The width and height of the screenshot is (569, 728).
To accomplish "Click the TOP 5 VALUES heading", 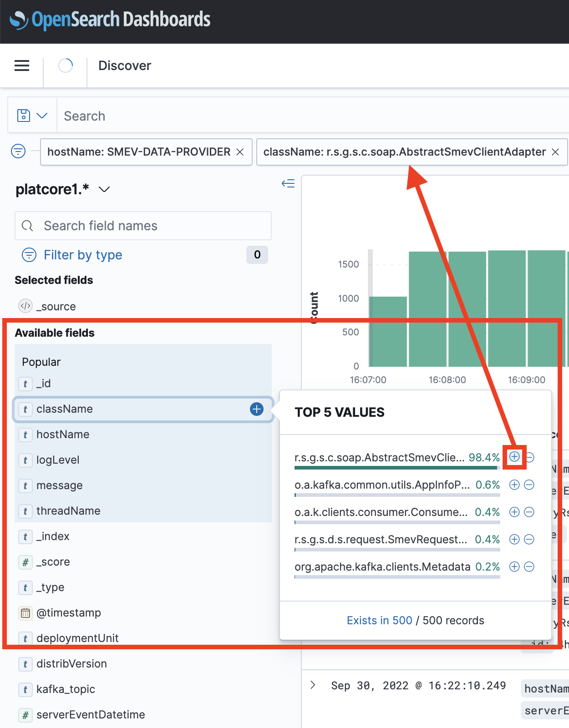I will click(340, 412).
